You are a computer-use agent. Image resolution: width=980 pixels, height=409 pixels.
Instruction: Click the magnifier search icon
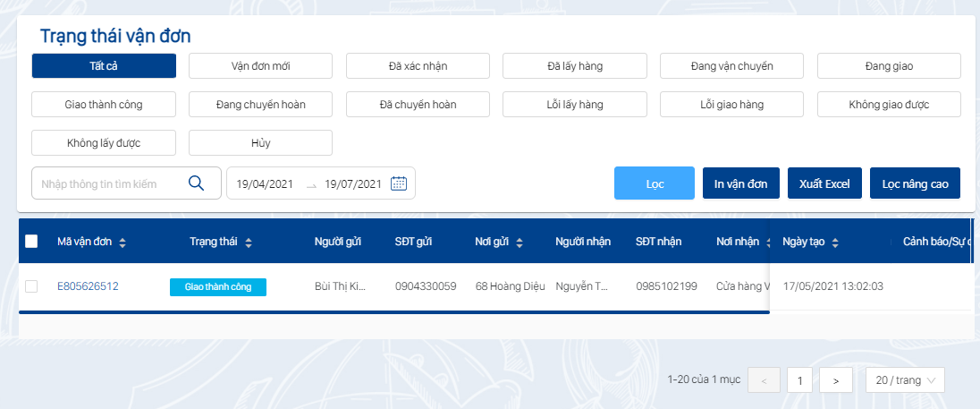(x=196, y=183)
